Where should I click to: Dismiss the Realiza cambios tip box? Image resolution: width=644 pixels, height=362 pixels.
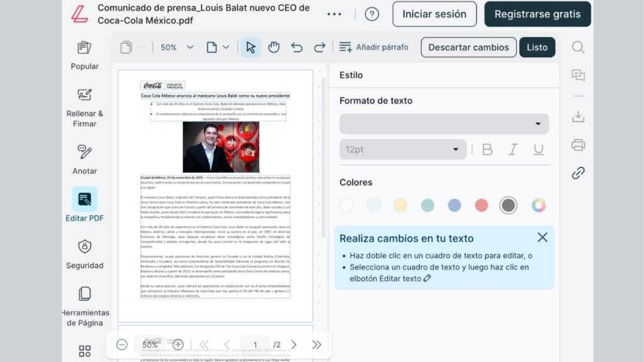click(x=542, y=238)
